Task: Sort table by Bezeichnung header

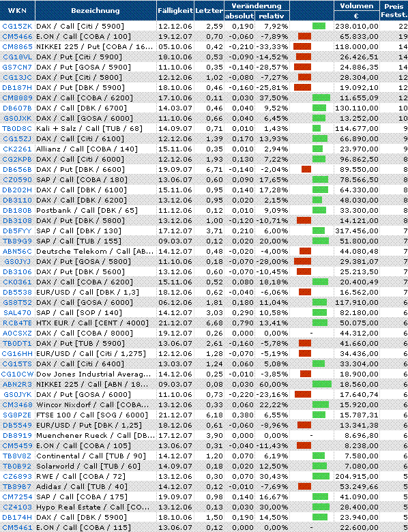Action: pyautogui.click(x=96, y=10)
